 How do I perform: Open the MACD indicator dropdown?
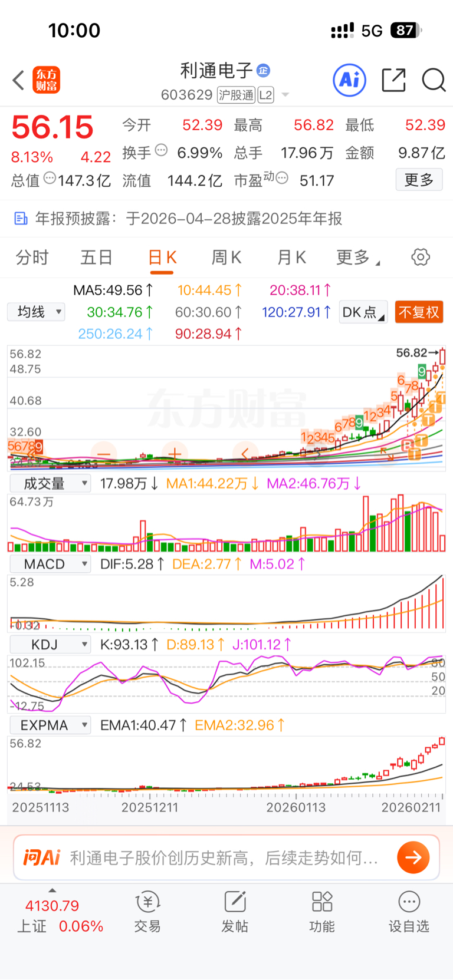pos(50,564)
